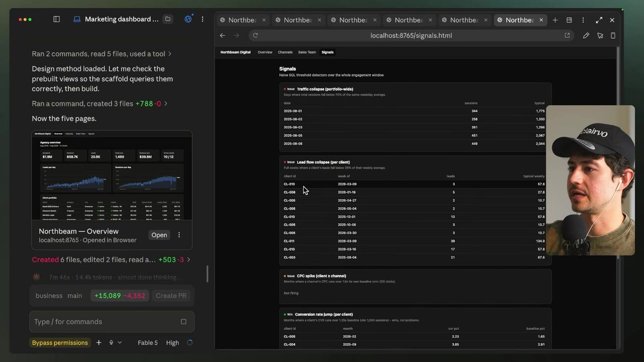Close the active Northbeam browser tab
The image size is (644, 362).
[x=541, y=20]
